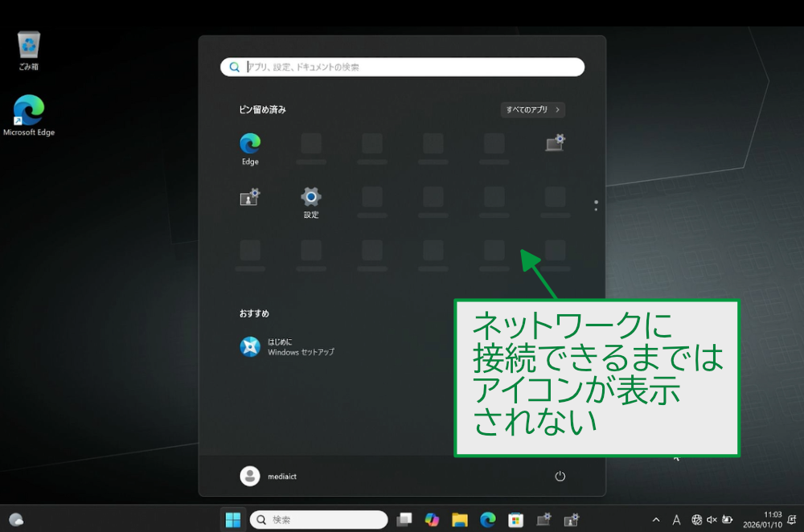
Task: Open Task View on the taskbar
Action: 404,520
